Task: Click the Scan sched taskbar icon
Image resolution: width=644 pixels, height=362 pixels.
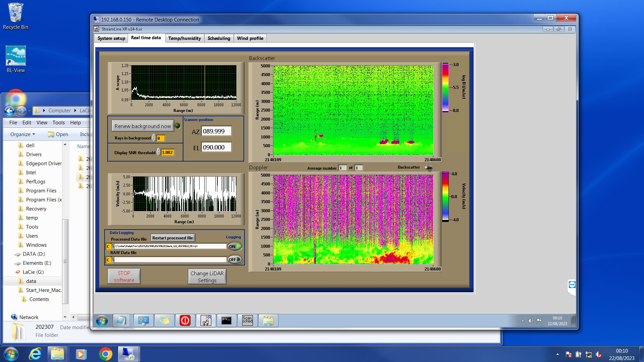Action: click(x=247, y=321)
